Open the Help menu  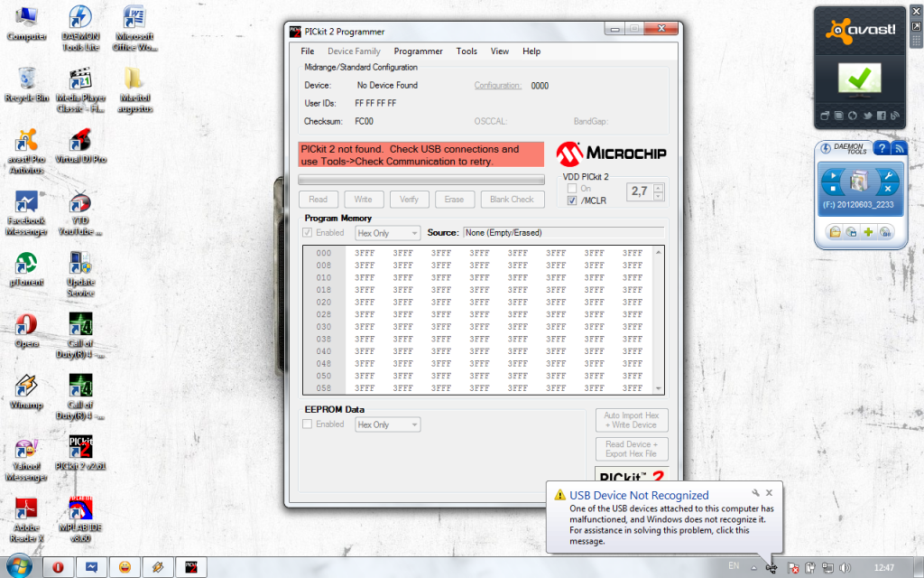[531, 51]
